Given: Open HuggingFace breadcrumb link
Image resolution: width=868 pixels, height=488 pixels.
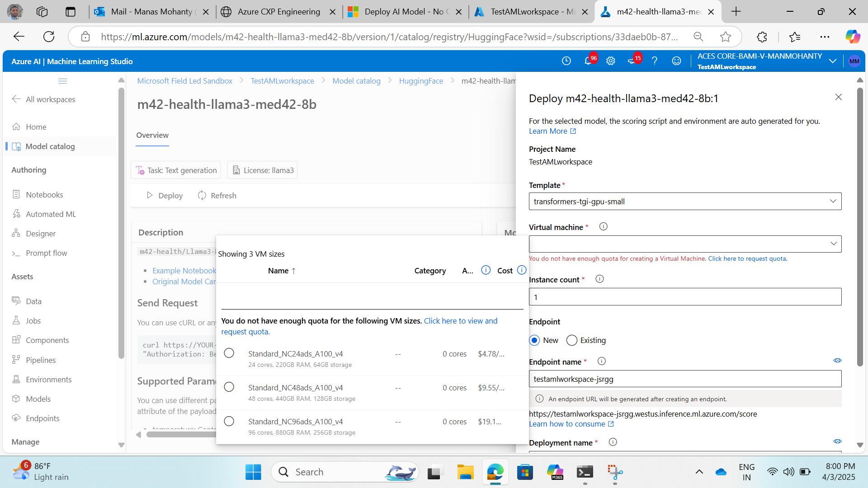Looking at the screenshot, I should click(421, 81).
